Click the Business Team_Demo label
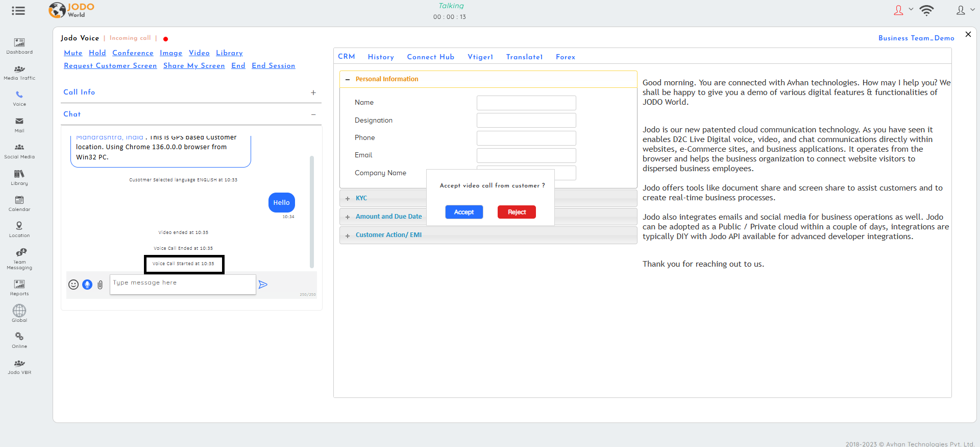This screenshot has width=980, height=447. (x=916, y=38)
